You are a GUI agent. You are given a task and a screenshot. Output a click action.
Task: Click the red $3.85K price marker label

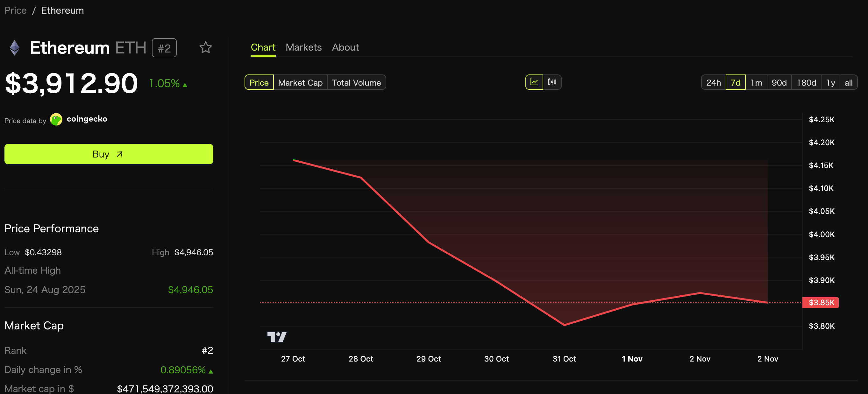click(821, 302)
